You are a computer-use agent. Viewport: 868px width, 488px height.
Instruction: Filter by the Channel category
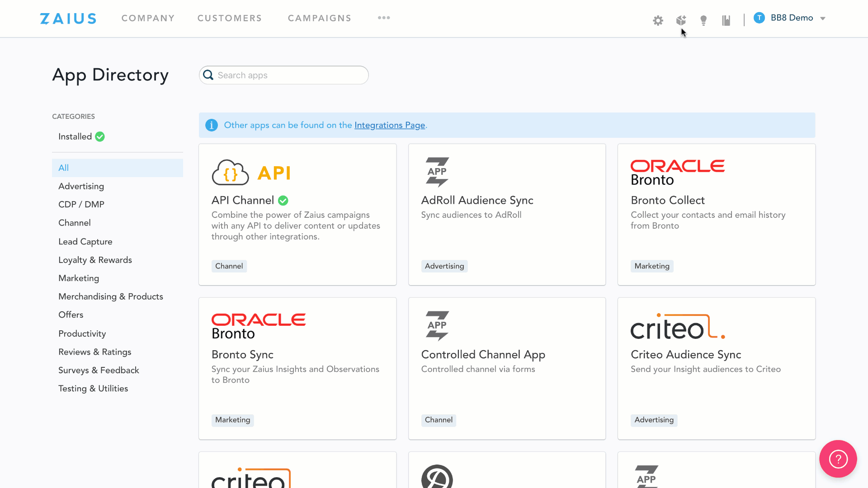coord(75,223)
